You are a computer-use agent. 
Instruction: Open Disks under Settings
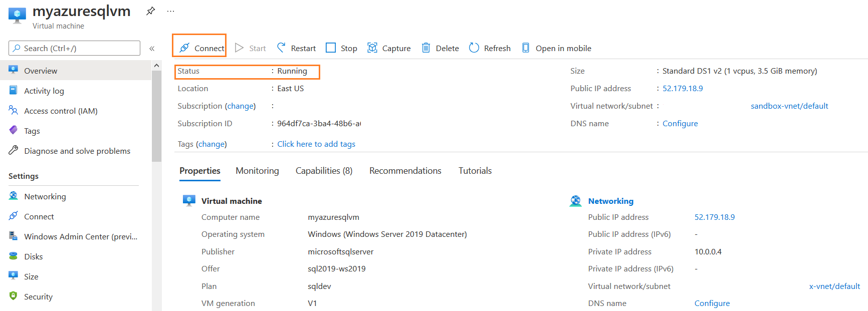[x=34, y=257]
